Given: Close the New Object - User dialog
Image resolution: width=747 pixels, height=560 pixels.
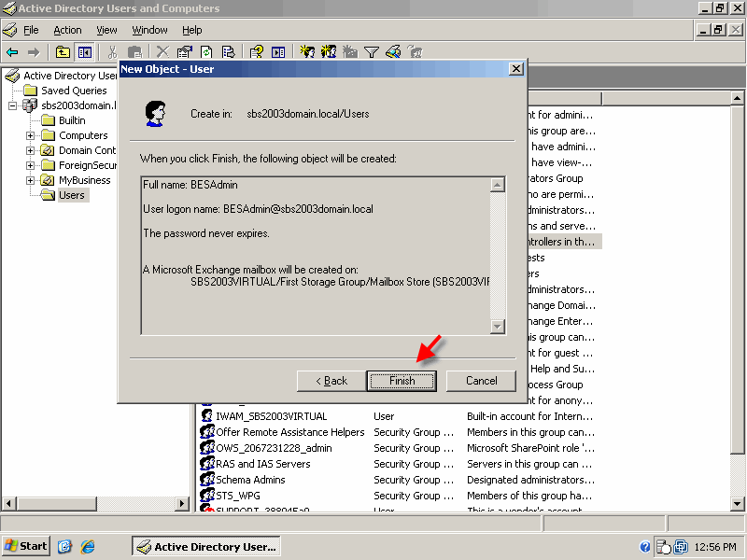Looking at the screenshot, I should click(x=516, y=69).
